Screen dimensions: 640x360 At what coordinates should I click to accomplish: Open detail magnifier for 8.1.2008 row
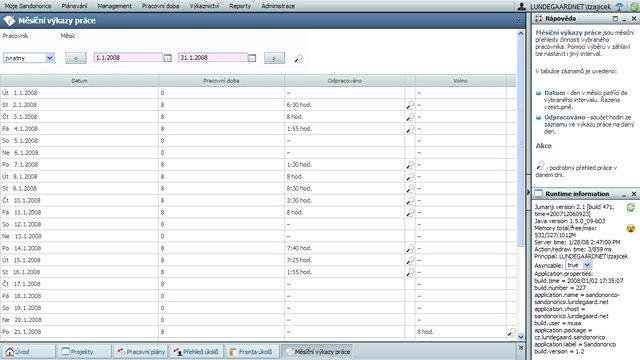click(x=410, y=177)
